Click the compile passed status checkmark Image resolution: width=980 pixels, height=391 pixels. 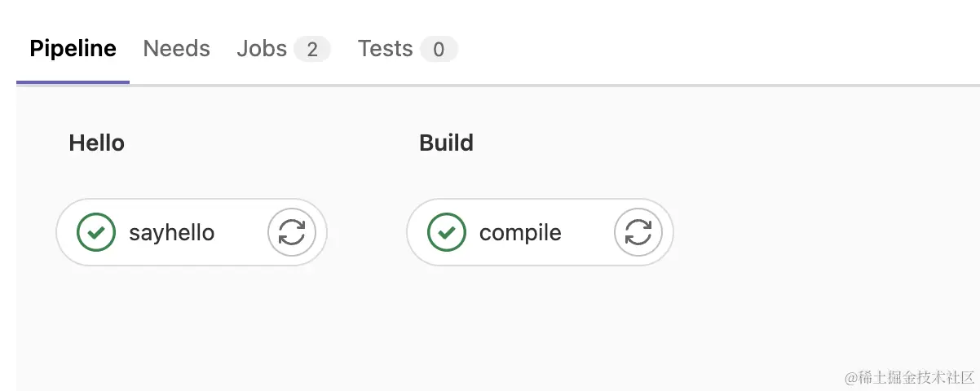coord(447,232)
